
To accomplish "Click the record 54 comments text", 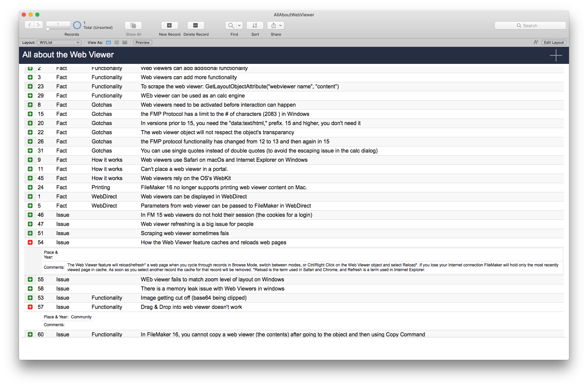I will (x=313, y=267).
